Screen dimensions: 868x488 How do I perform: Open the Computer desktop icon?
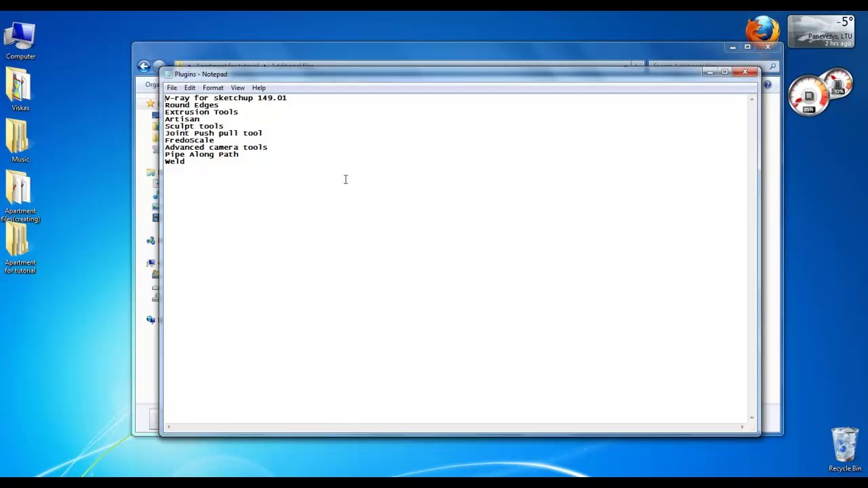[x=20, y=41]
